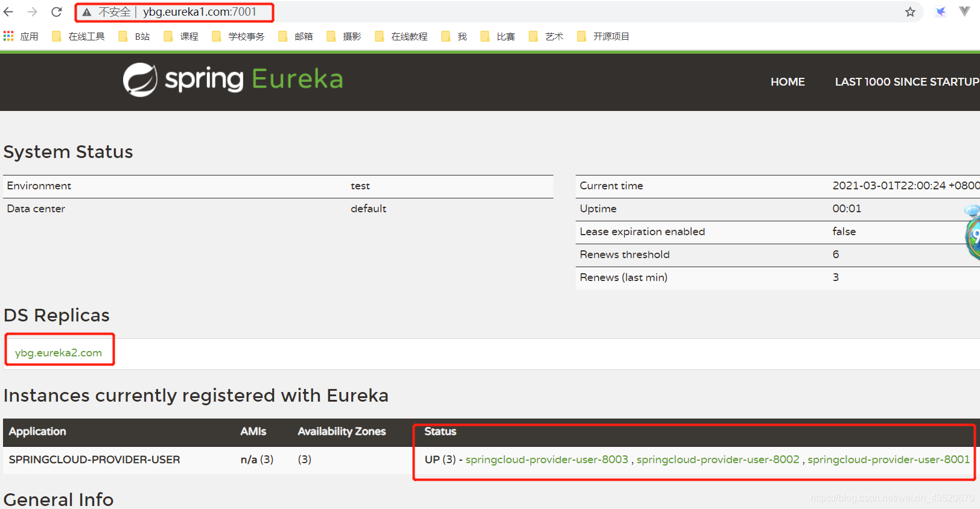
Task: Open the 在线教程 bookmark folder
Action: point(401,36)
